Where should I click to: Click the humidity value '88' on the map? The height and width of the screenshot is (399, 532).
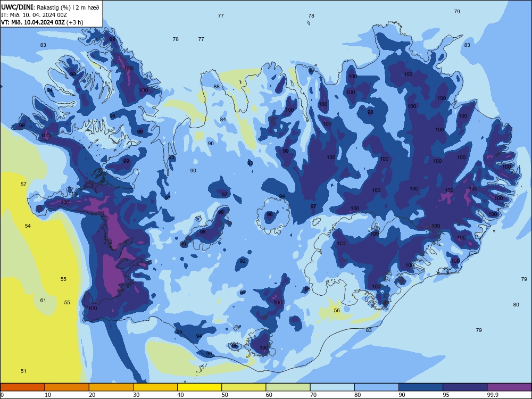point(217,87)
